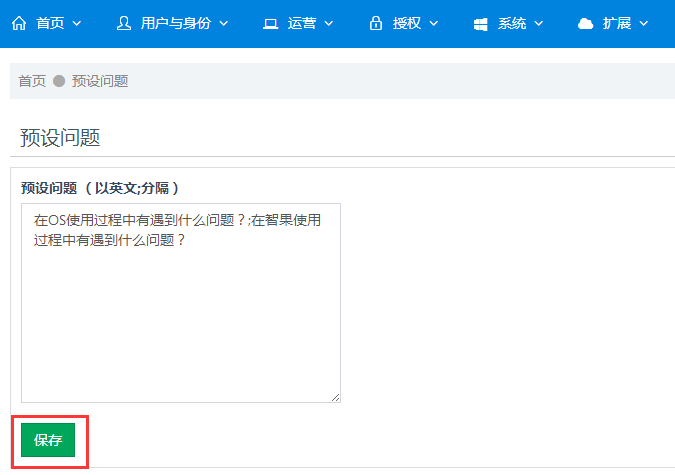Open the 系统 menu
Screen dimensions: 675x475
click(x=512, y=23)
